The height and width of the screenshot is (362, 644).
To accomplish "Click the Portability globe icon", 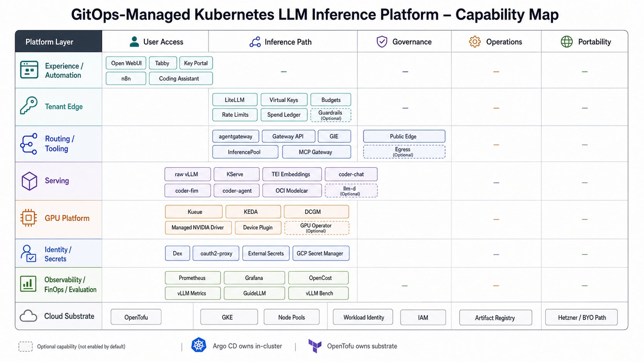I will [567, 42].
